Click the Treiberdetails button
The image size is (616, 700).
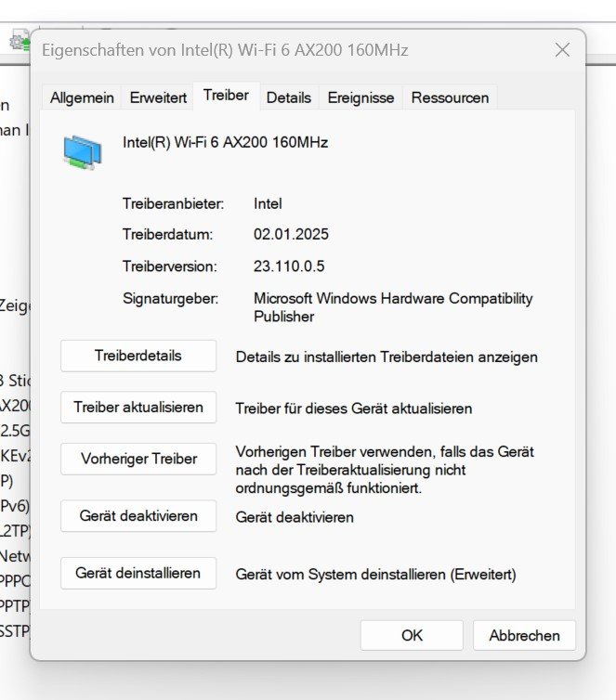[138, 356]
